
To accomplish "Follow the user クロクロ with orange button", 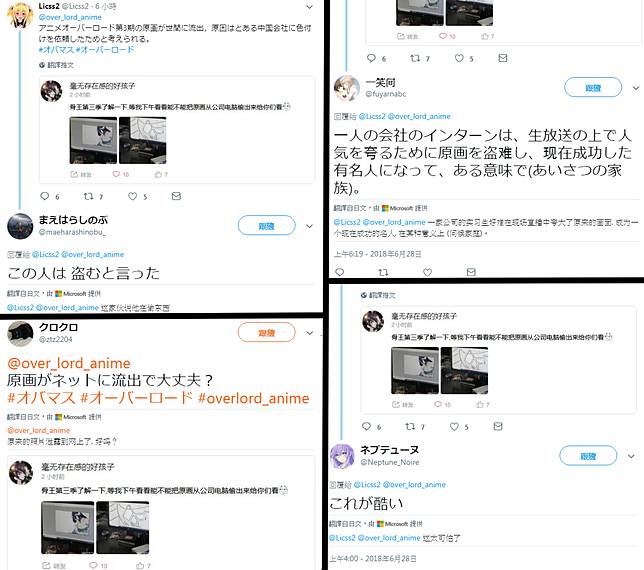I will pyautogui.click(x=267, y=333).
